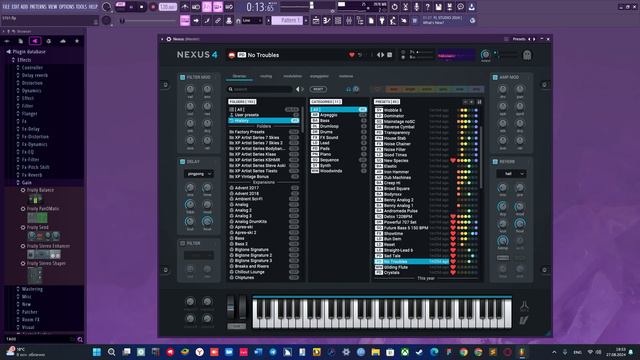Viewport: 640px width, 360px height.
Task: Select the Fruity Balance plugin entry
Action: pos(40,190)
